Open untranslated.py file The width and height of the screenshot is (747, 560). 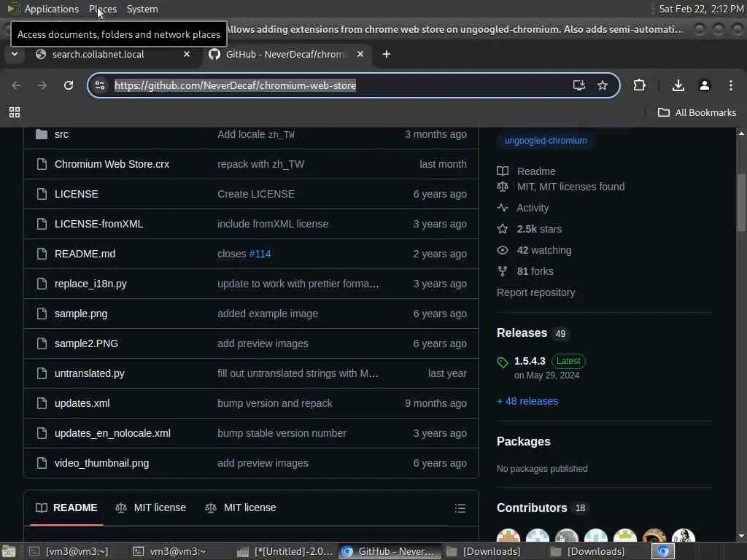90,373
